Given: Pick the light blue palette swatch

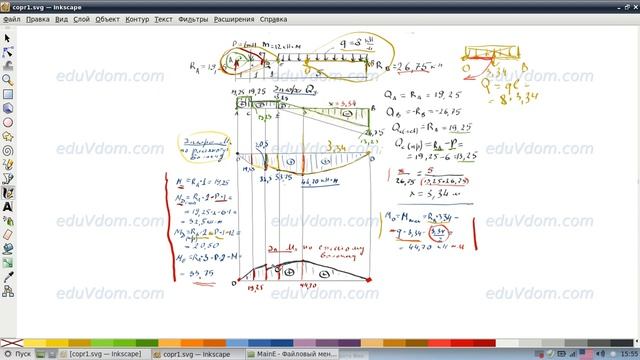Looking at the screenshot, I should pos(237,343).
